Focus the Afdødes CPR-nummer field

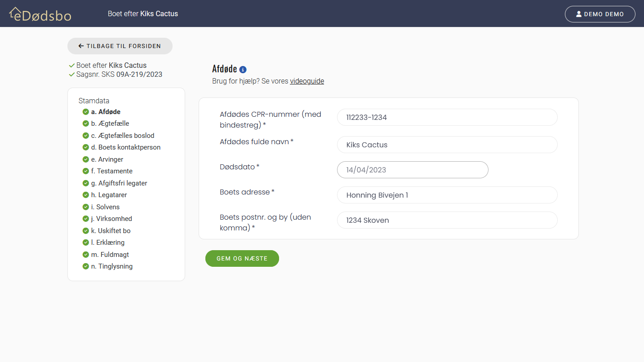(x=447, y=117)
